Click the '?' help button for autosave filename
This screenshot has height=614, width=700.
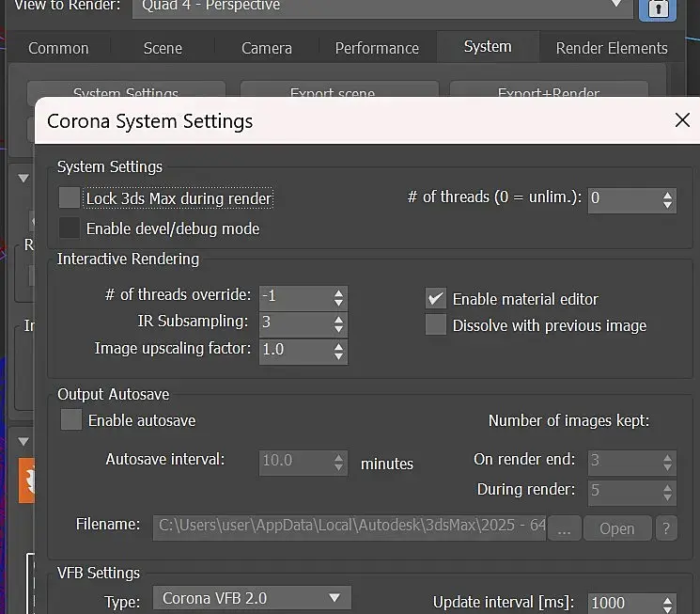click(666, 527)
